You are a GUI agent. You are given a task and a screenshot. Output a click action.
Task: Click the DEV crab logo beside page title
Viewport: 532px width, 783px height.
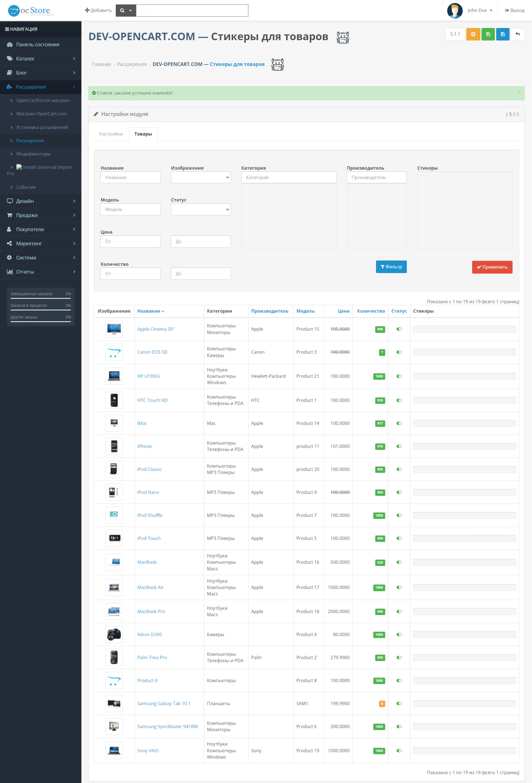[x=343, y=37]
